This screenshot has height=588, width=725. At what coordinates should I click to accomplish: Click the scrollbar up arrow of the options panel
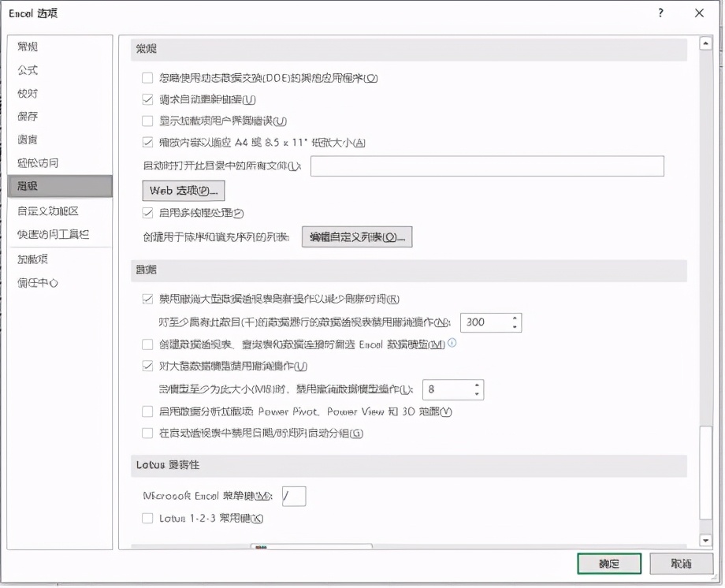click(x=705, y=44)
